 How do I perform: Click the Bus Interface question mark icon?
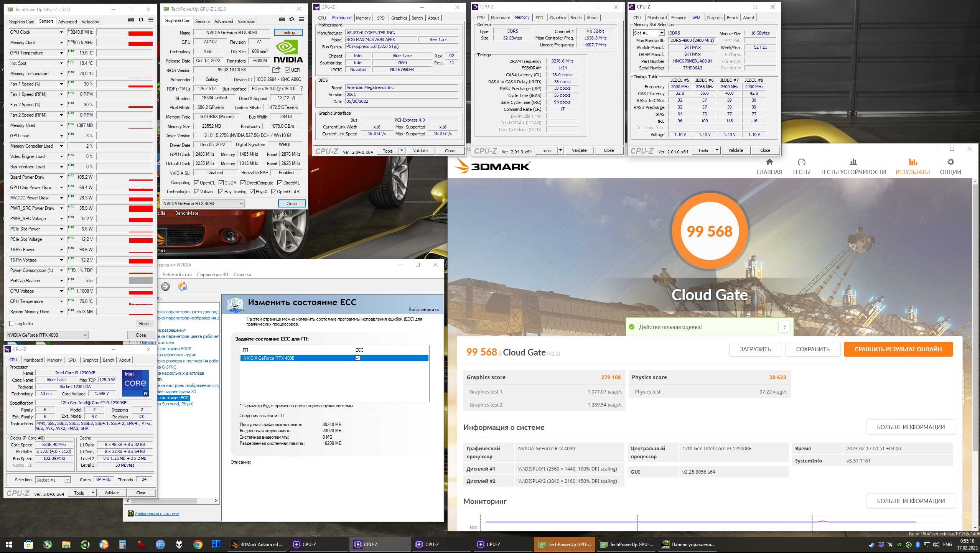tap(301, 89)
